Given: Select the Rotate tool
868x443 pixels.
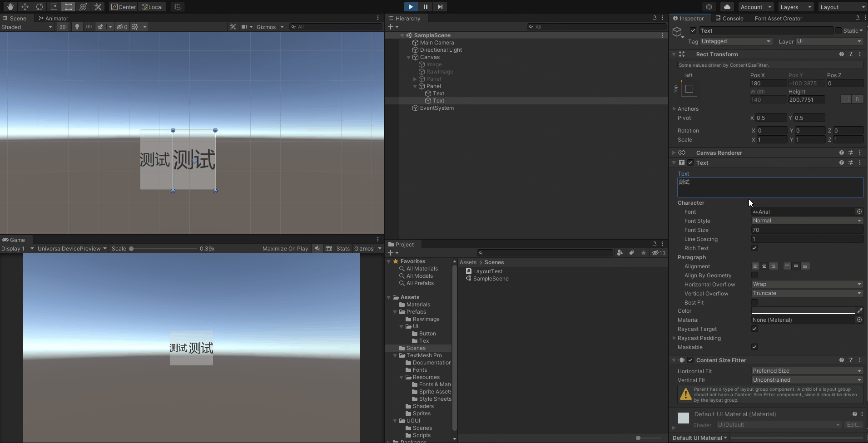Looking at the screenshot, I should coord(40,7).
